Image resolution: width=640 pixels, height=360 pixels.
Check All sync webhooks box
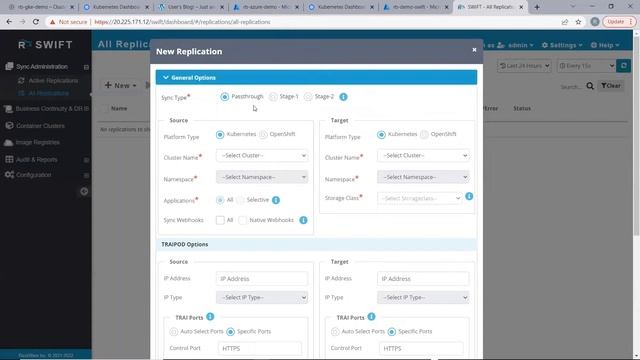click(220, 220)
